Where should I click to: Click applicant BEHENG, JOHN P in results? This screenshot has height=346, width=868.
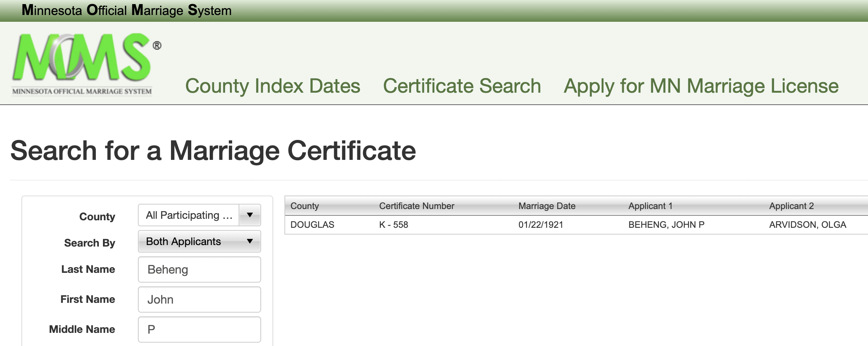pyautogui.click(x=666, y=225)
